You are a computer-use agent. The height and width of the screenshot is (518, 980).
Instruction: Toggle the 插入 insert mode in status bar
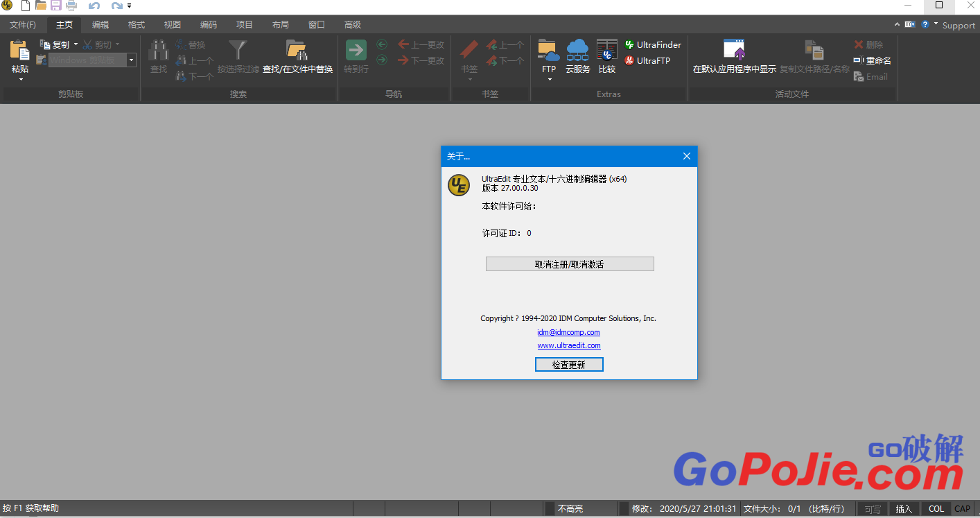904,509
